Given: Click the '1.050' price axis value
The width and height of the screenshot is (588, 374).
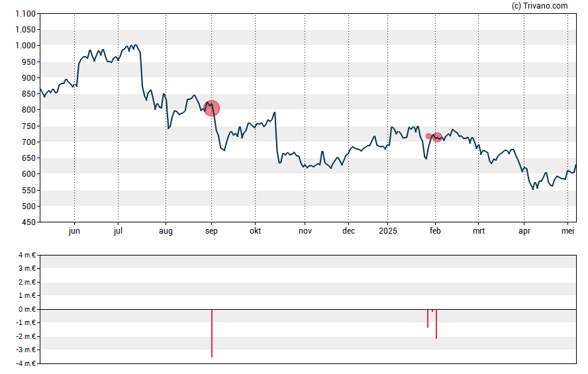Looking at the screenshot, I should (26, 30).
